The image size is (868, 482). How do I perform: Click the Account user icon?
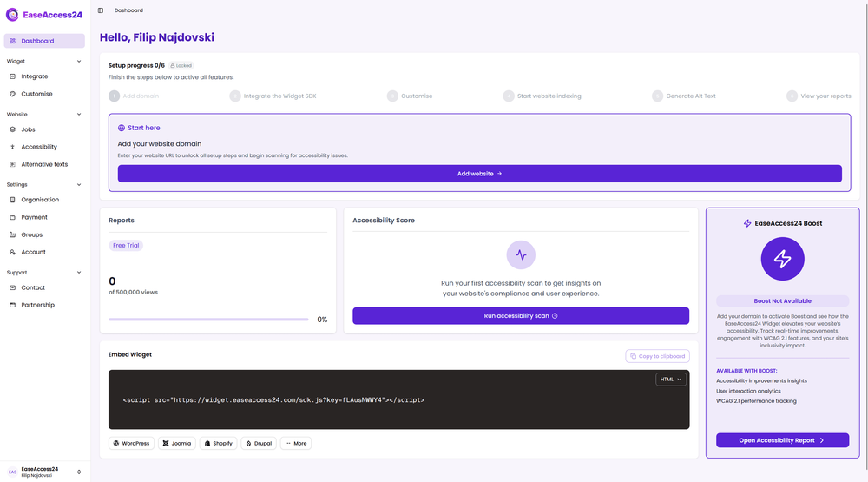tap(13, 252)
